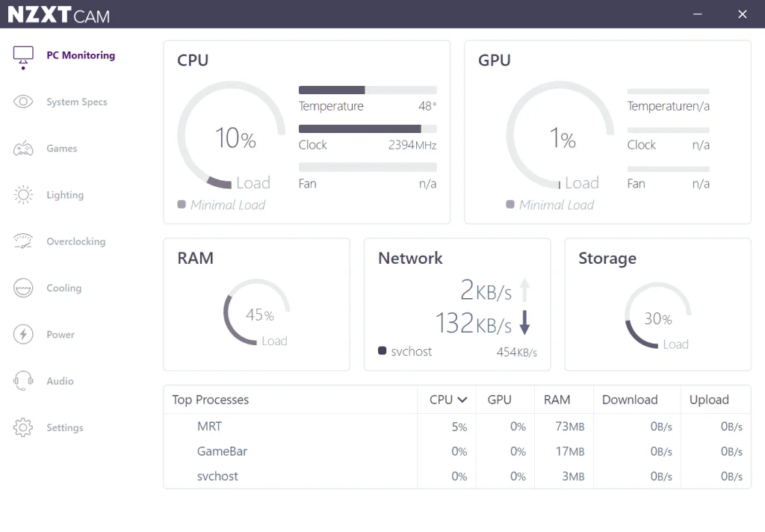765x532 pixels.
Task: Select the MRT process entry
Action: click(209, 426)
